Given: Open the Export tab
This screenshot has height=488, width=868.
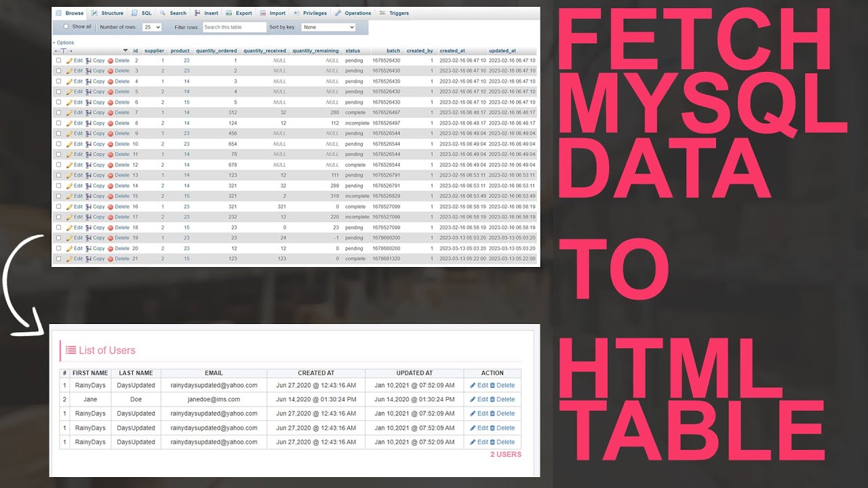Looking at the screenshot, I should (239, 13).
